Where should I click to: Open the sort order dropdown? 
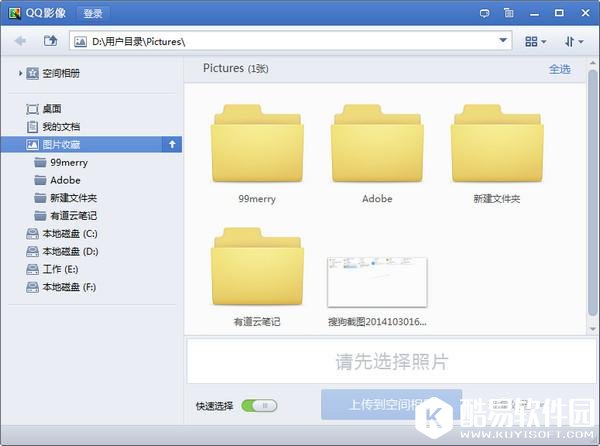[x=574, y=41]
